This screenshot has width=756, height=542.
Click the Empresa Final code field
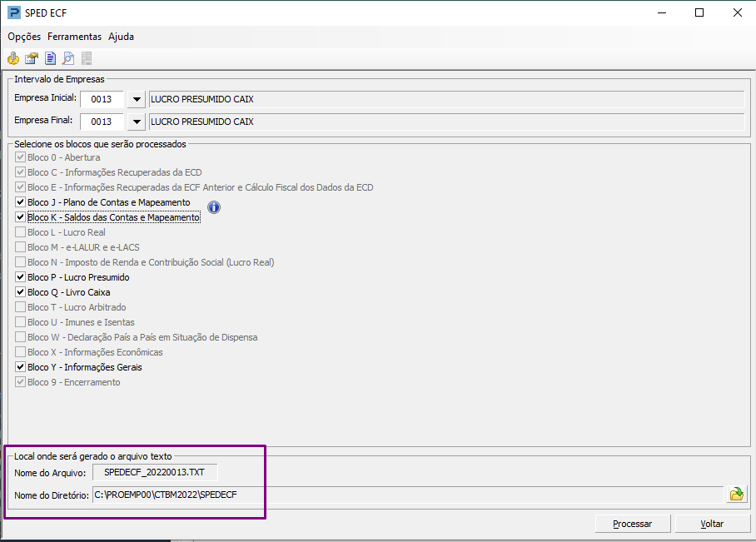point(102,122)
